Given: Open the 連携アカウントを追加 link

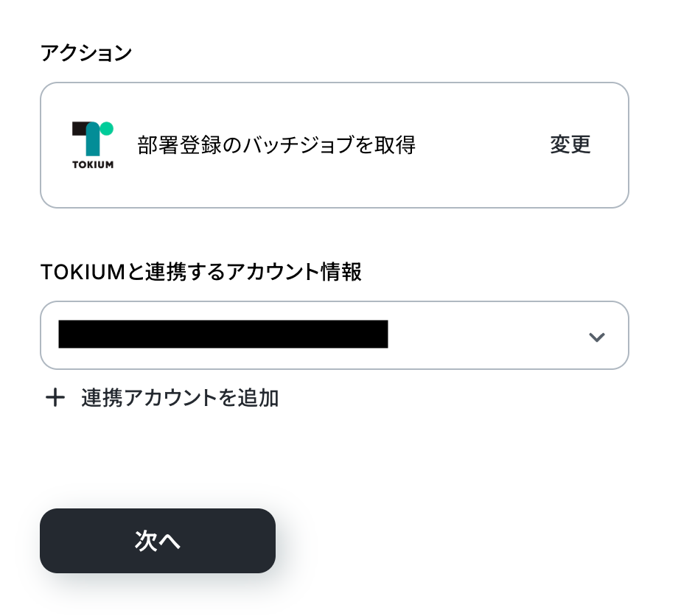Looking at the screenshot, I should coord(180,399).
